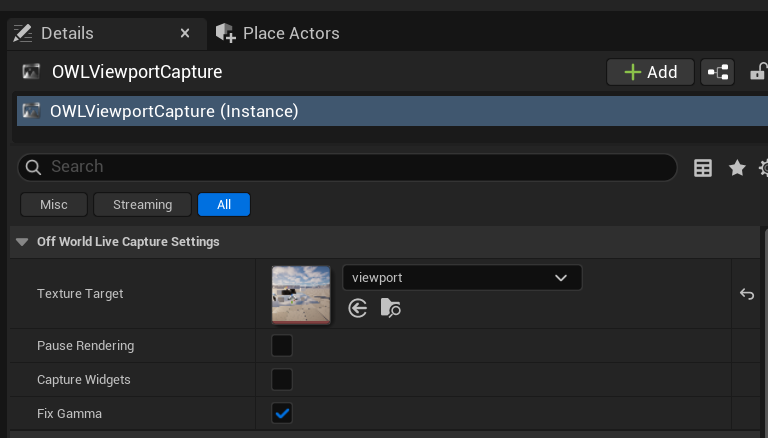Click the instance row component icon
768x438 pixels.
tap(31, 111)
